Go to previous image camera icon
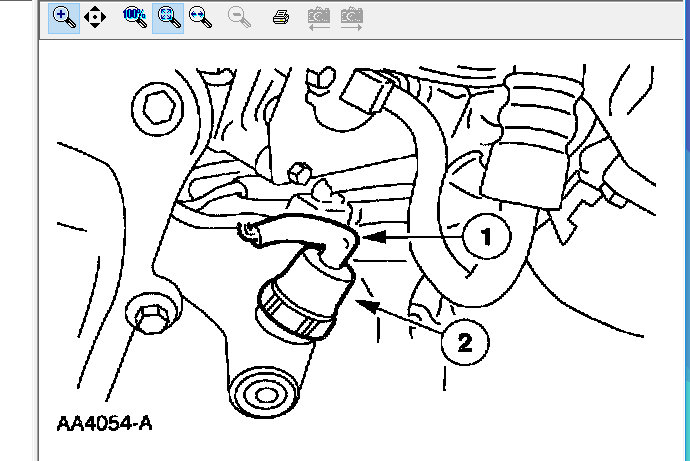Image resolution: width=690 pixels, height=461 pixels. point(319,19)
